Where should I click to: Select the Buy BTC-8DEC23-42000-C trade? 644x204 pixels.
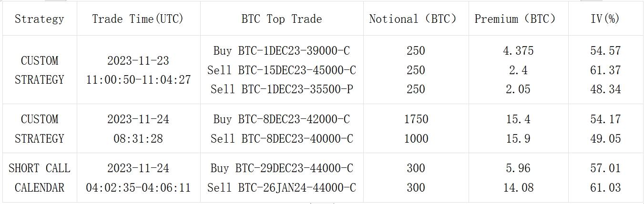[281, 119]
